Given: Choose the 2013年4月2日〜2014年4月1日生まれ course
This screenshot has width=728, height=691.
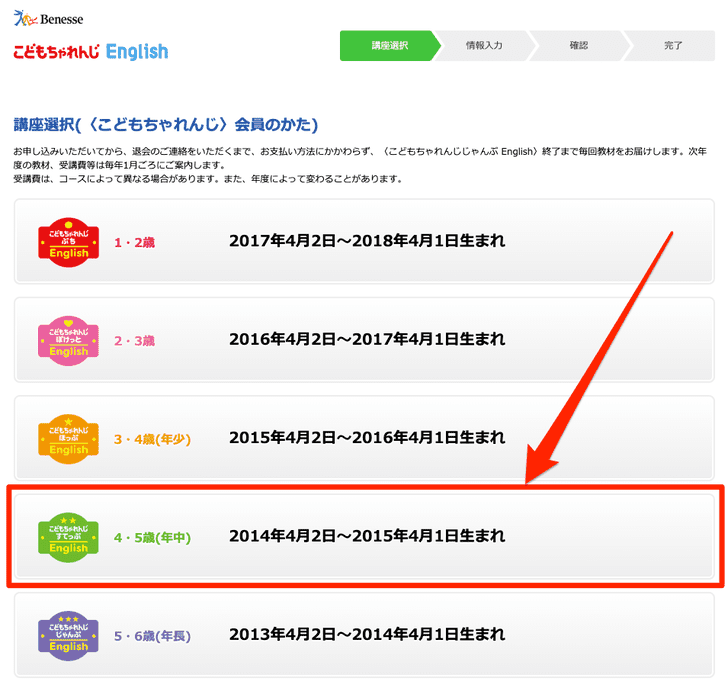Looking at the screenshot, I should (x=364, y=635).
